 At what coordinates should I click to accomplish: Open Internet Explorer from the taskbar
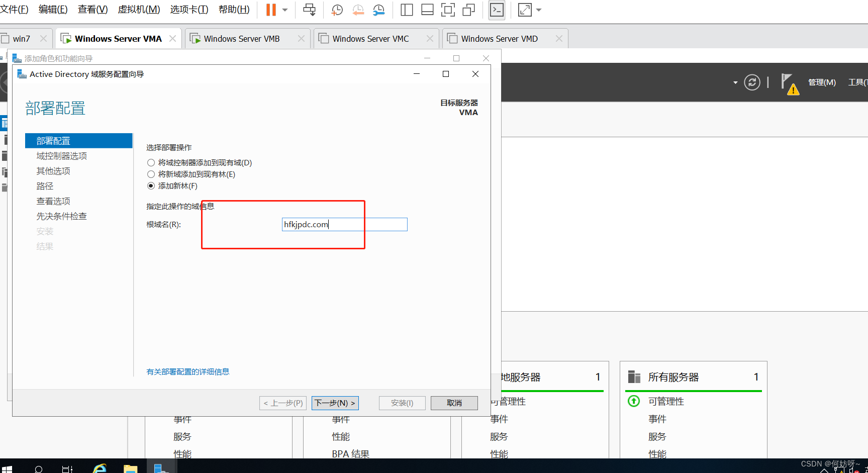[100, 468]
